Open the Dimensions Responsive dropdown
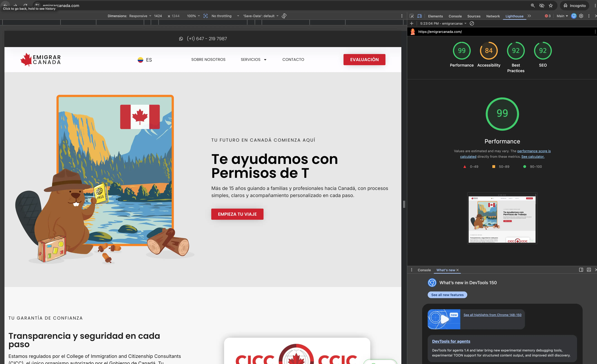 (x=140, y=16)
